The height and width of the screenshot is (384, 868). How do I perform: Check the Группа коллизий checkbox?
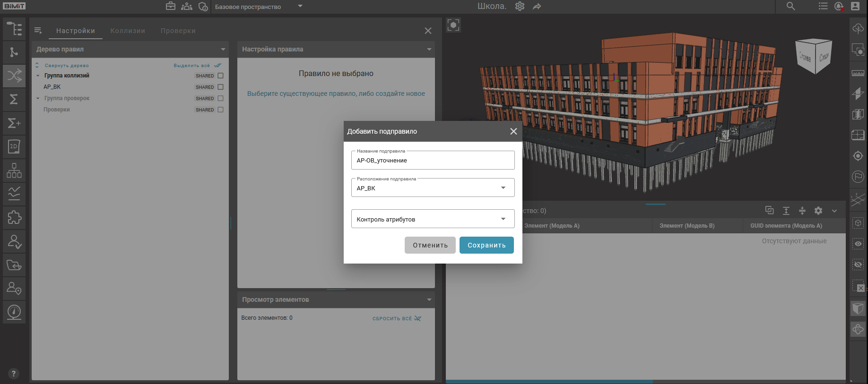(220, 76)
